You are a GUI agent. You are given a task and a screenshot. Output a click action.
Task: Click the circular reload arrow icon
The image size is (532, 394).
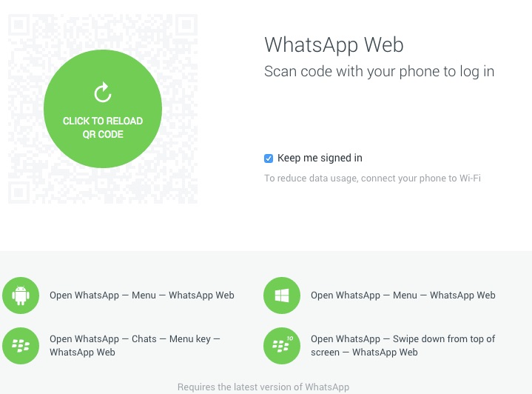103,93
